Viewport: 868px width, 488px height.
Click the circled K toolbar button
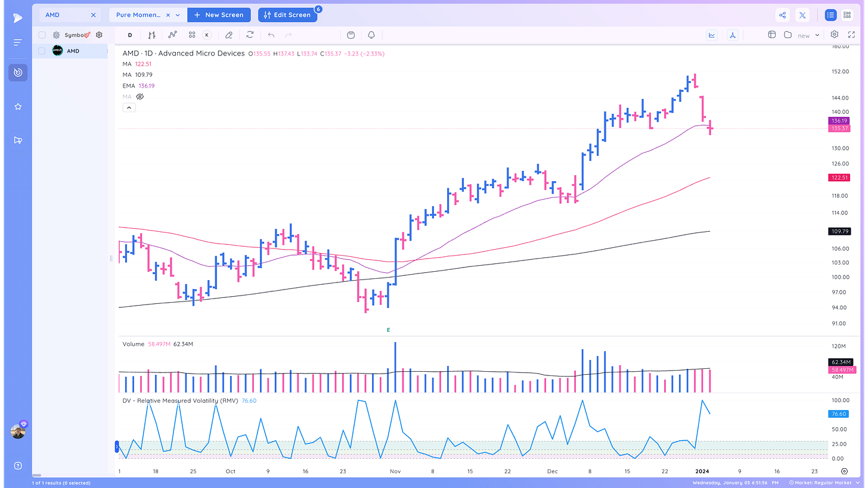[207, 35]
